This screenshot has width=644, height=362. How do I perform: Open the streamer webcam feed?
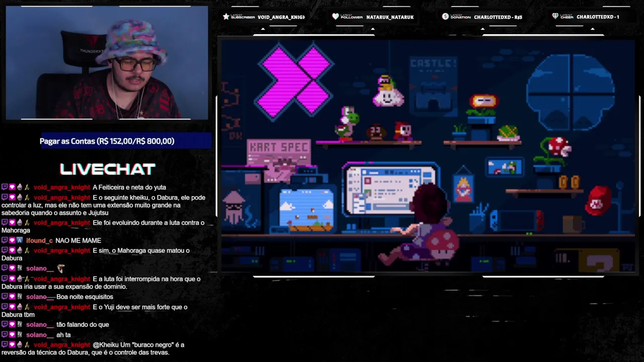tap(107, 63)
